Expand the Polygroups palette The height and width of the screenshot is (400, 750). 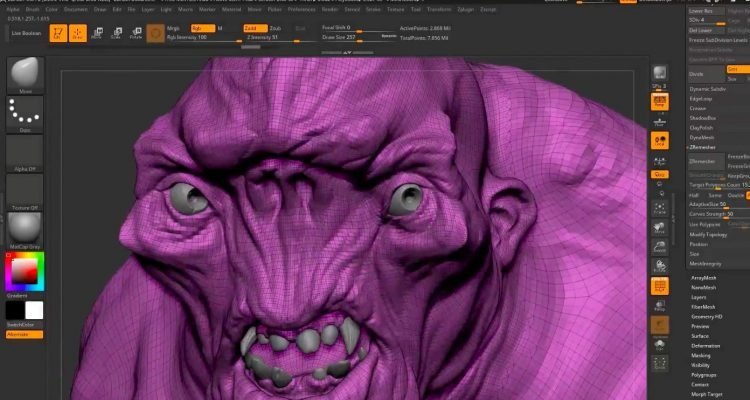704,375
